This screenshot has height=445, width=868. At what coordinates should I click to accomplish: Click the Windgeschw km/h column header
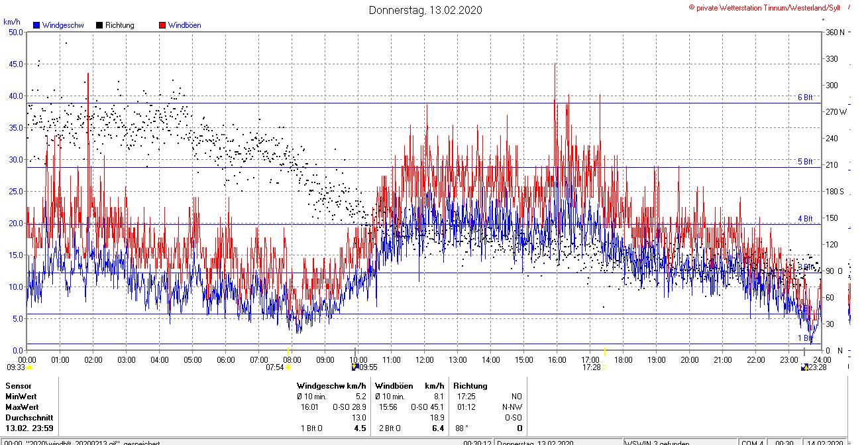(331, 386)
